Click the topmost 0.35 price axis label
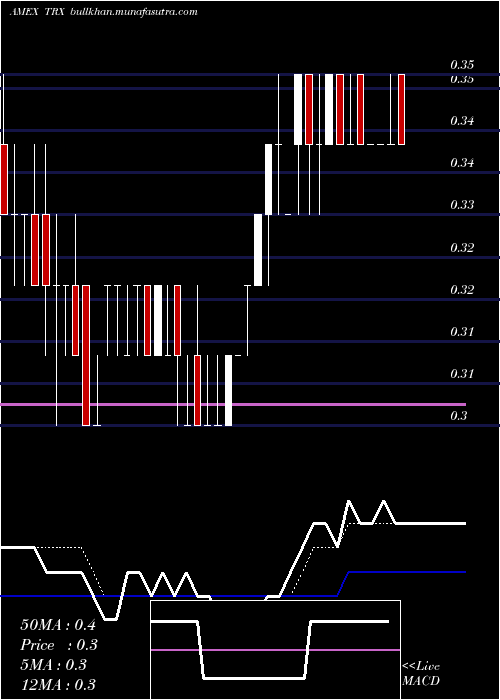This screenshot has width=500, height=700. 462,65
